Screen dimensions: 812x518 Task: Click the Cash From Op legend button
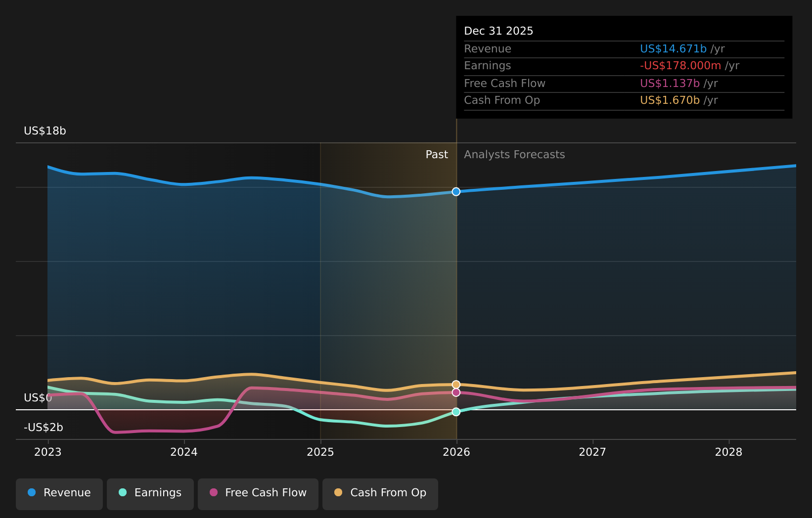click(380, 493)
